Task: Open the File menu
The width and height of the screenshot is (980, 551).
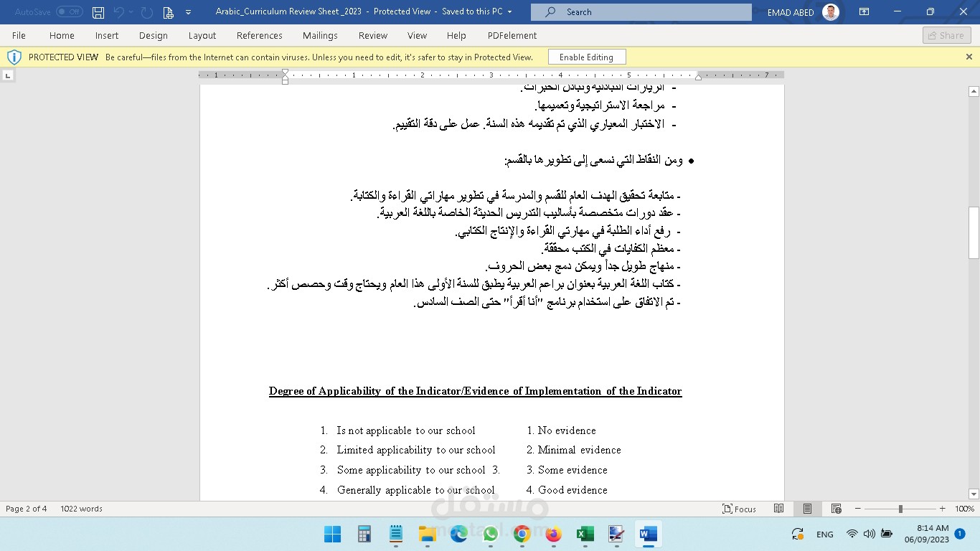Action: point(19,35)
